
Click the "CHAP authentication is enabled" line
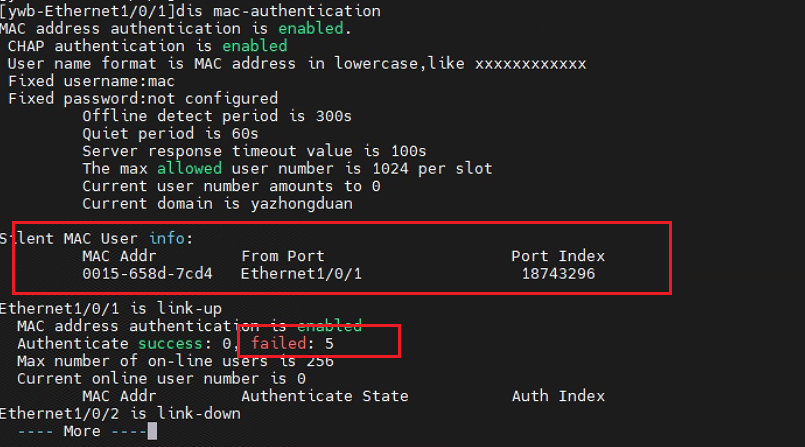(x=147, y=46)
